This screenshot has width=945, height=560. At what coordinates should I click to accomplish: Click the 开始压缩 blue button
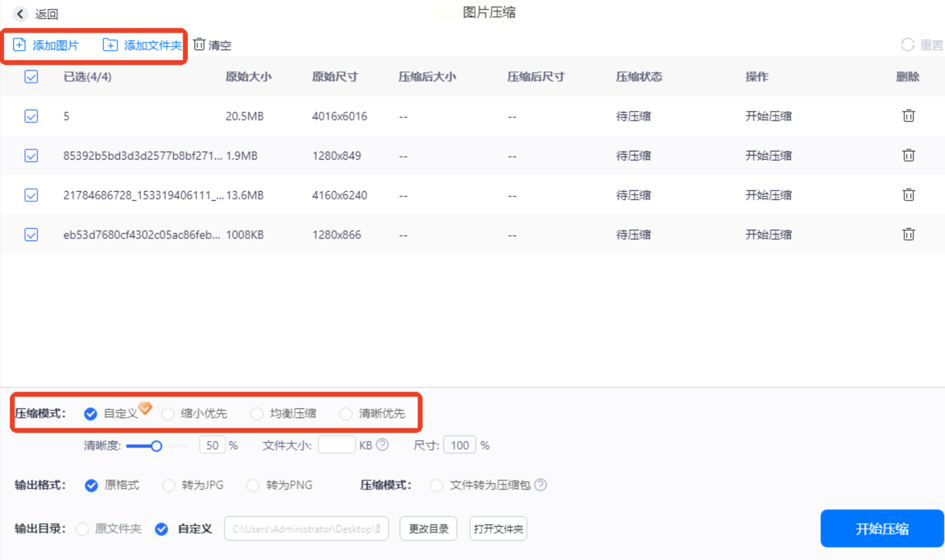pyautogui.click(x=881, y=528)
